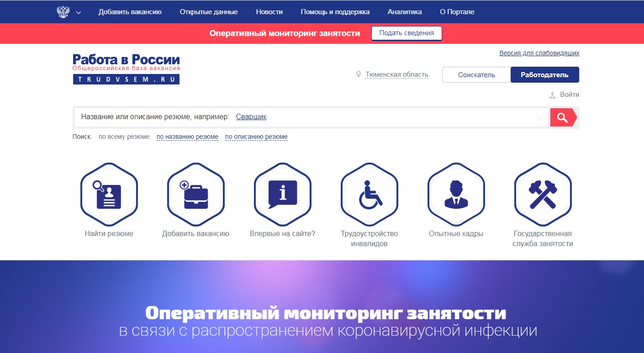Open the Добавить вакансию label under briefcase
The image size is (644, 353).
196,233
